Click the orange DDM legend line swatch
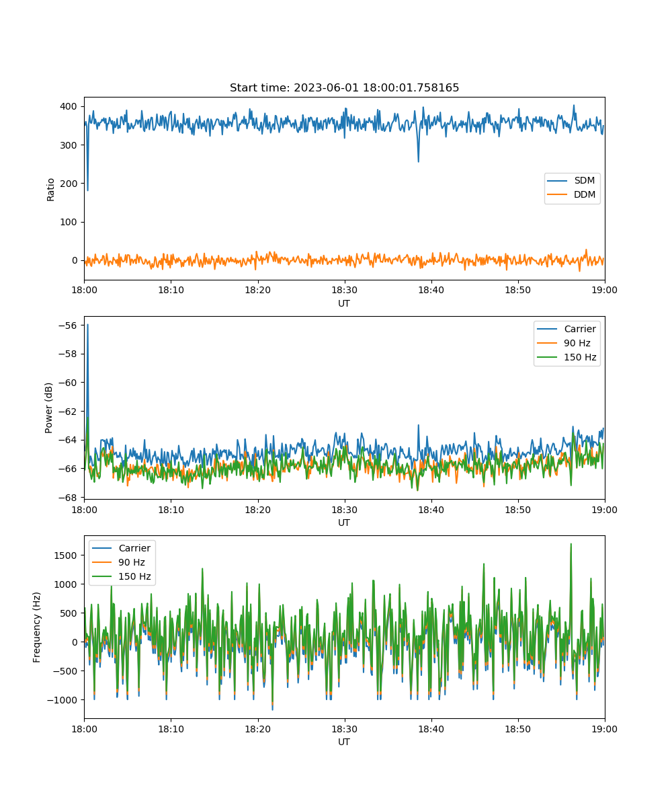This screenshot has width=672, height=807. pyautogui.click(x=558, y=195)
